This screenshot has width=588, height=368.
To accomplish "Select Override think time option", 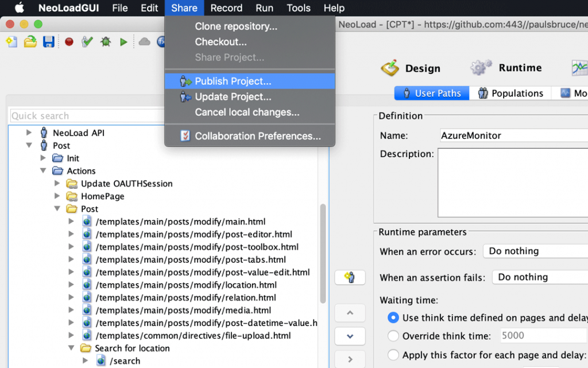I will (393, 336).
